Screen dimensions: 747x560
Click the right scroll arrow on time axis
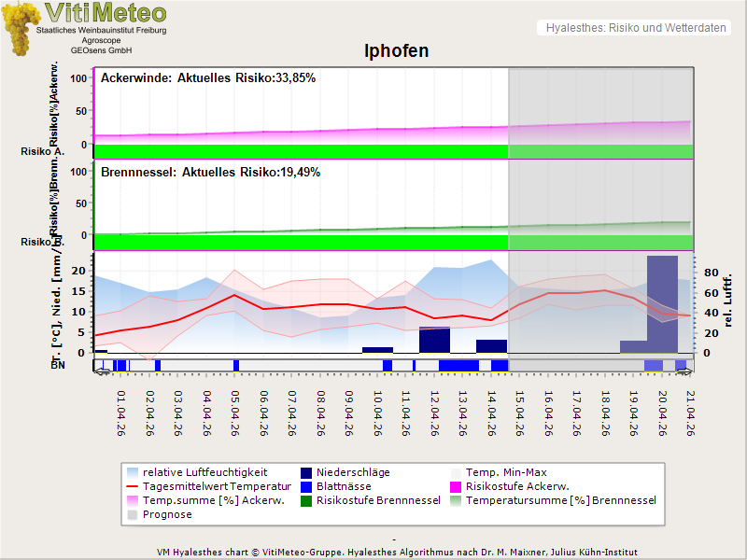coord(685,371)
